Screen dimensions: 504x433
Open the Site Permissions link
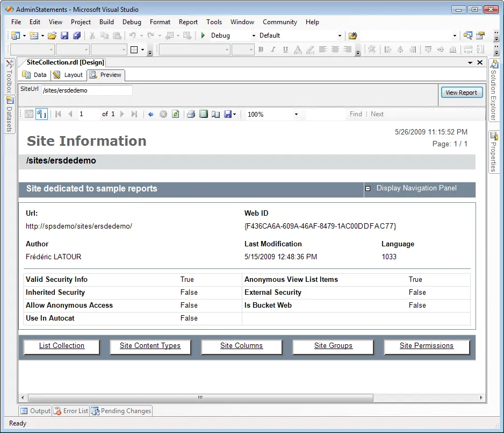coord(426,346)
